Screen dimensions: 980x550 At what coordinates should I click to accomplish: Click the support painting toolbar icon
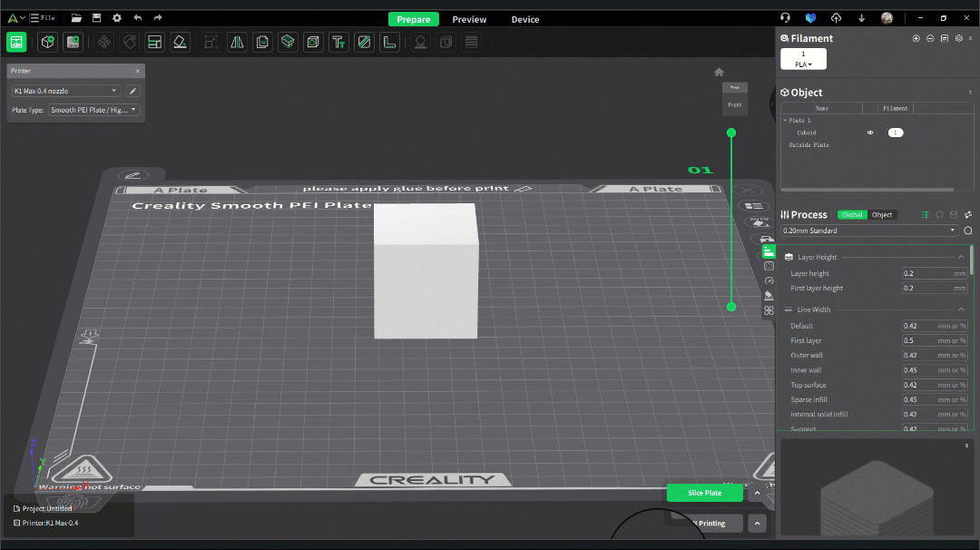[288, 42]
